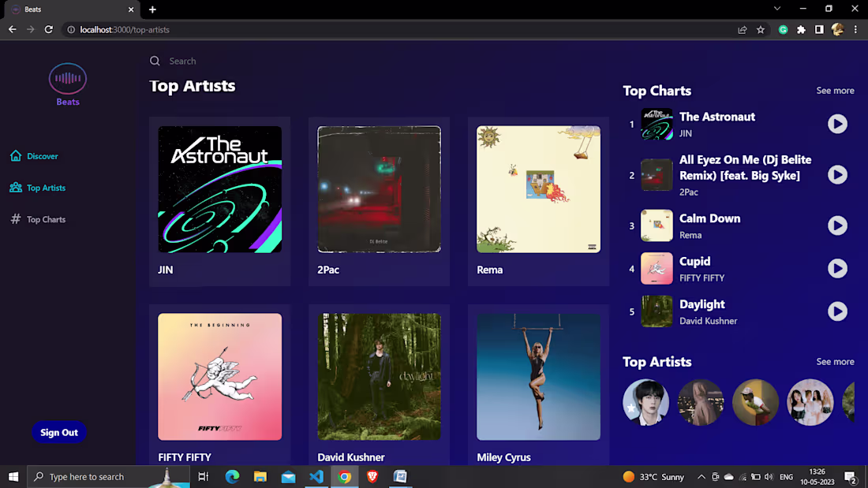Open the browser profile avatar
Image resolution: width=868 pixels, height=488 pixels.
coord(837,29)
